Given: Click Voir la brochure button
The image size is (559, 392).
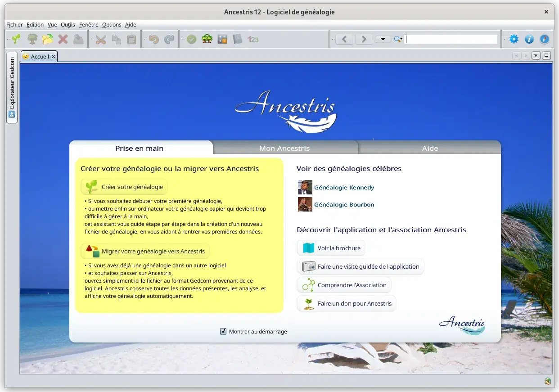Looking at the screenshot, I should (x=331, y=248).
